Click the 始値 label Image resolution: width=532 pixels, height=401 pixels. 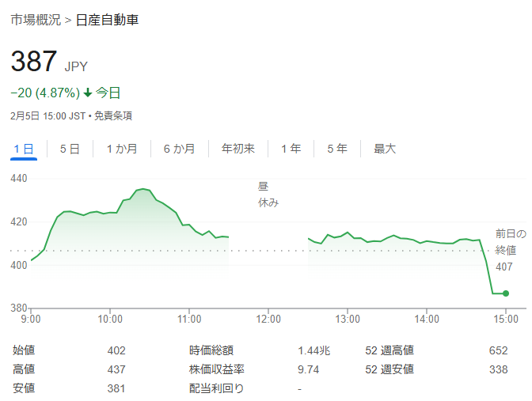tap(24, 350)
